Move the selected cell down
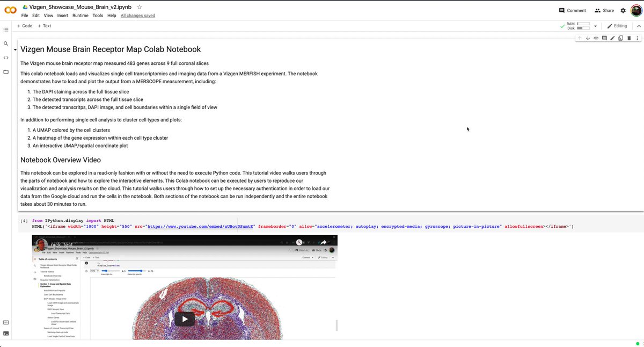Screen dimensions: 644x347 (x=588, y=38)
